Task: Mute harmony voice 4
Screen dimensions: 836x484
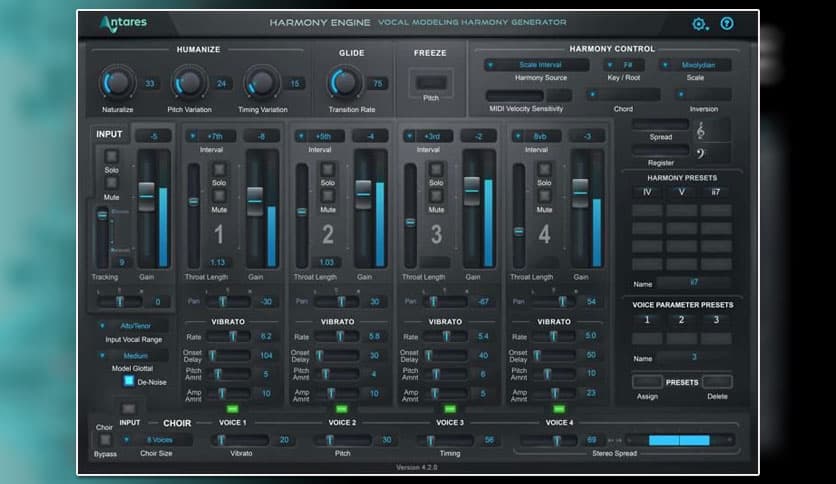Action: (x=544, y=196)
